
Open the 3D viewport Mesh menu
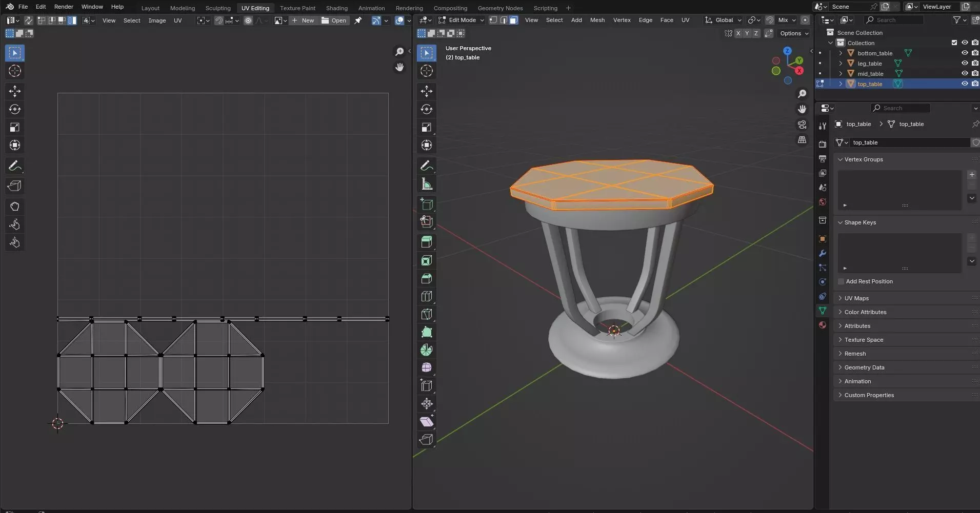[x=597, y=20]
